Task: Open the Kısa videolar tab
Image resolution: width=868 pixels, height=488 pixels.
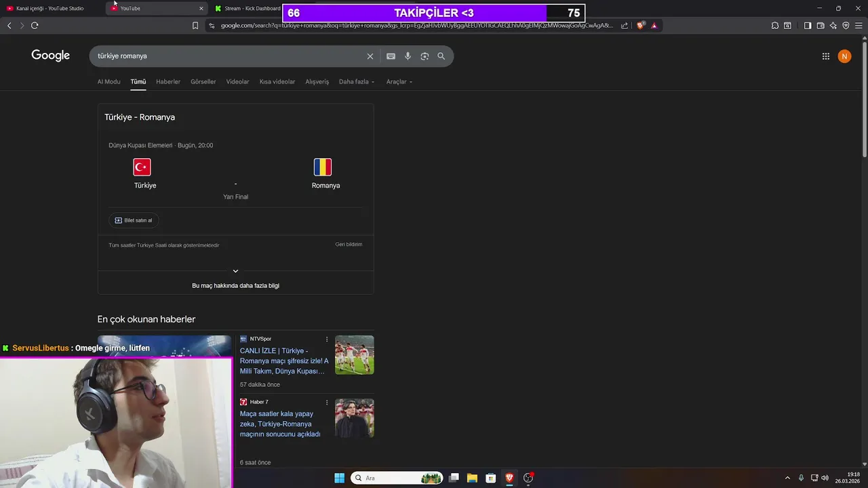Action: click(x=277, y=82)
